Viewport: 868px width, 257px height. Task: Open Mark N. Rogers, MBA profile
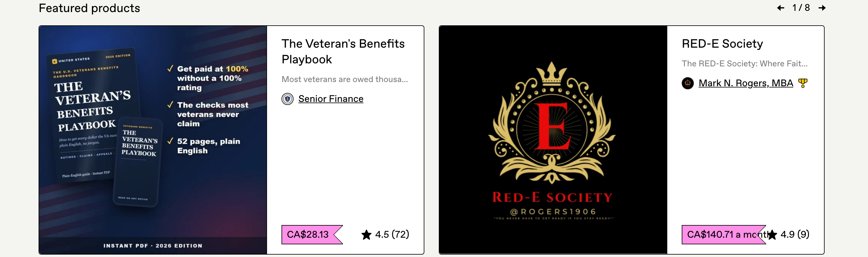pos(746,83)
